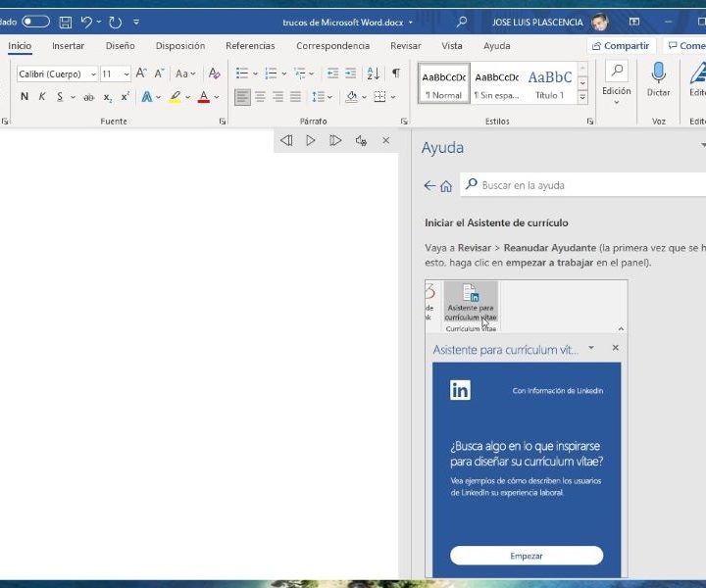
Task: Select the Sin espaciado style
Action: (496, 83)
